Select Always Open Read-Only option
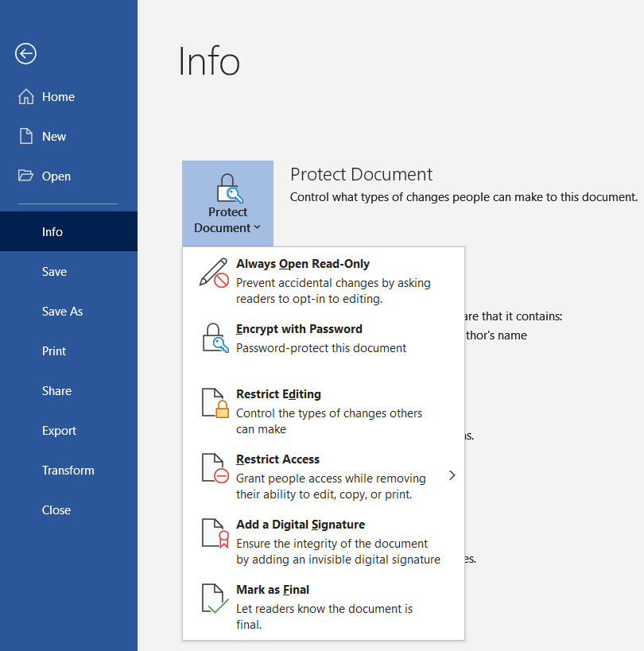 coord(324,281)
